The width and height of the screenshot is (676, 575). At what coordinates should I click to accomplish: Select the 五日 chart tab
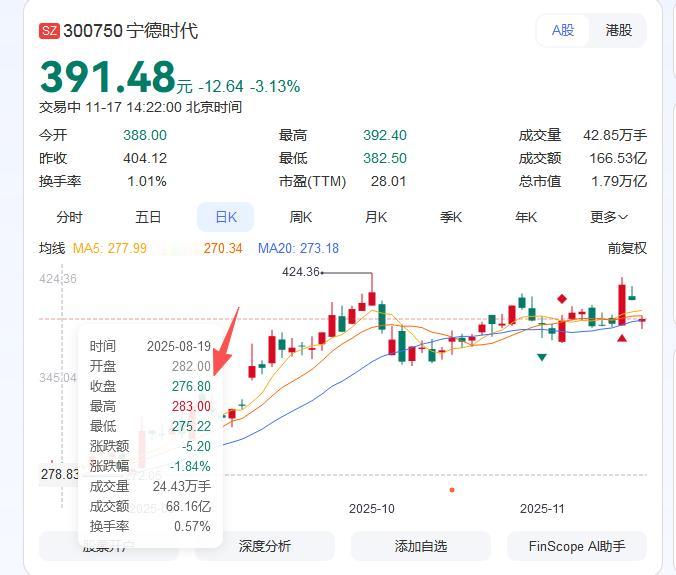[x=148, y=217]
